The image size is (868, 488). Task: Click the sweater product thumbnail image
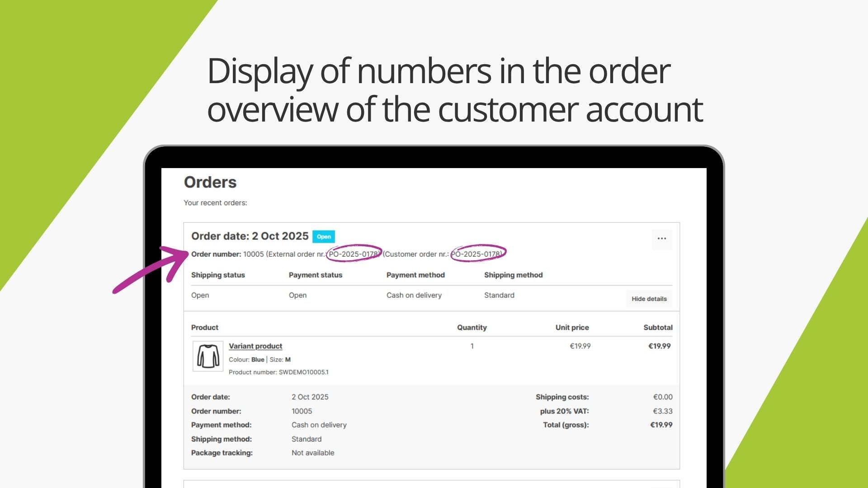point(208,356)
